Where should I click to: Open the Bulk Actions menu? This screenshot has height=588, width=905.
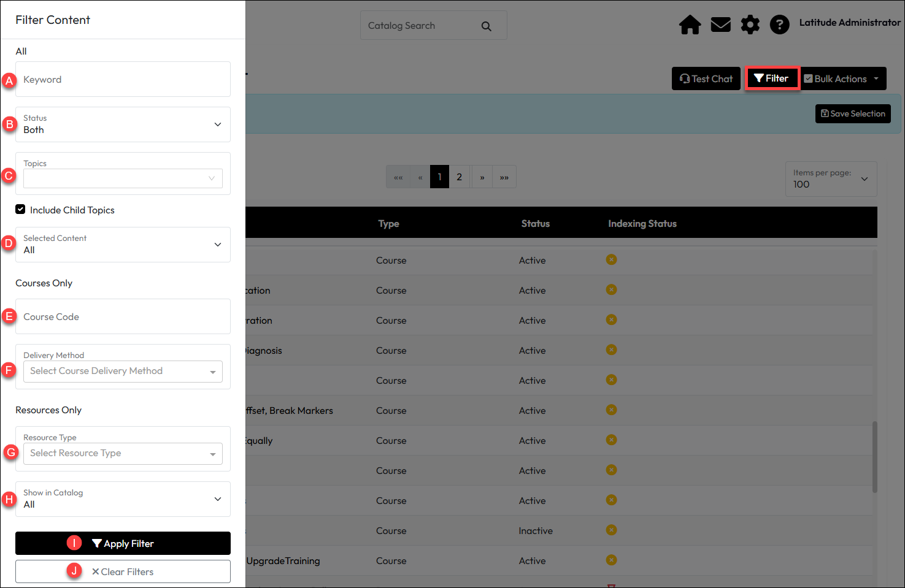[x=844, y=79]
